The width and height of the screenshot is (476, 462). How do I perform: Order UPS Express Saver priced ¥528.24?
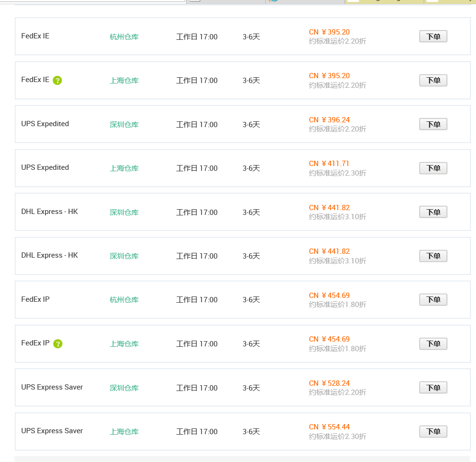433,388
